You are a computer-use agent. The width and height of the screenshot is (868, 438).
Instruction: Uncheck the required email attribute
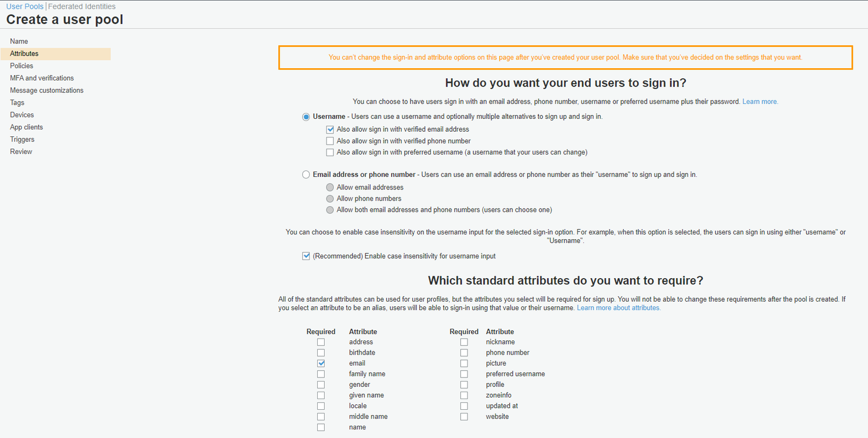321,363
